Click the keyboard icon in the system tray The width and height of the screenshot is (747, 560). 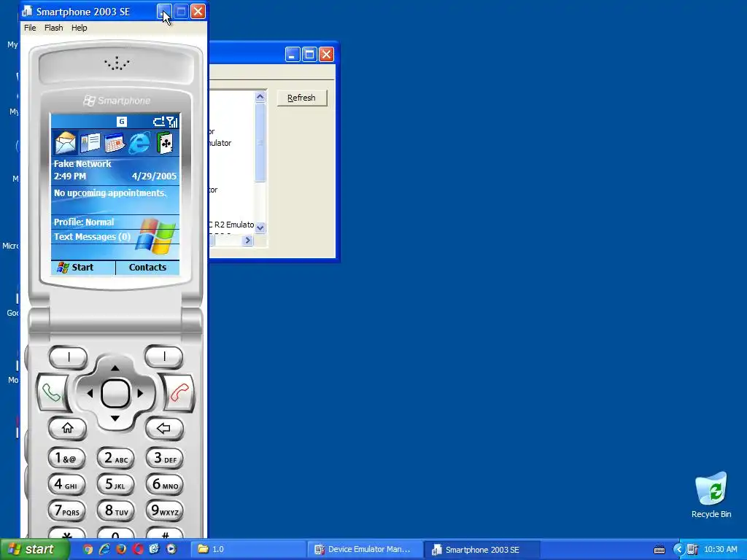pyautogui.click(x=659, y=550)
